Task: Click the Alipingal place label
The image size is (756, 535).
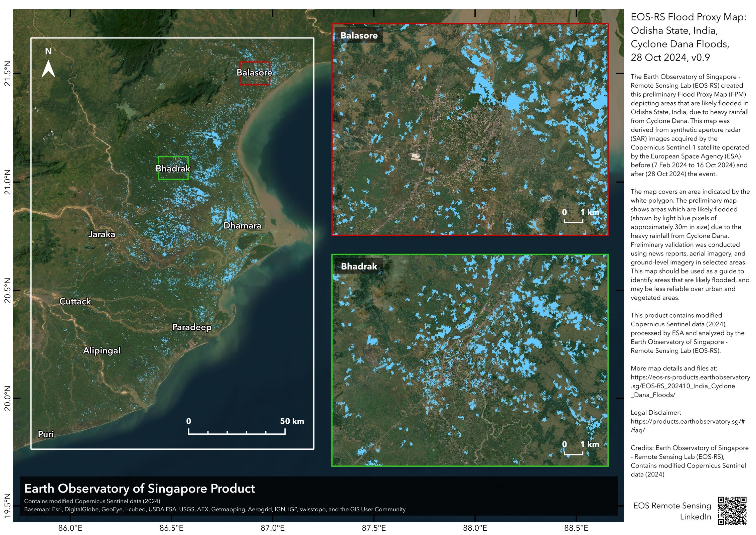Action: tap(102, 350)
